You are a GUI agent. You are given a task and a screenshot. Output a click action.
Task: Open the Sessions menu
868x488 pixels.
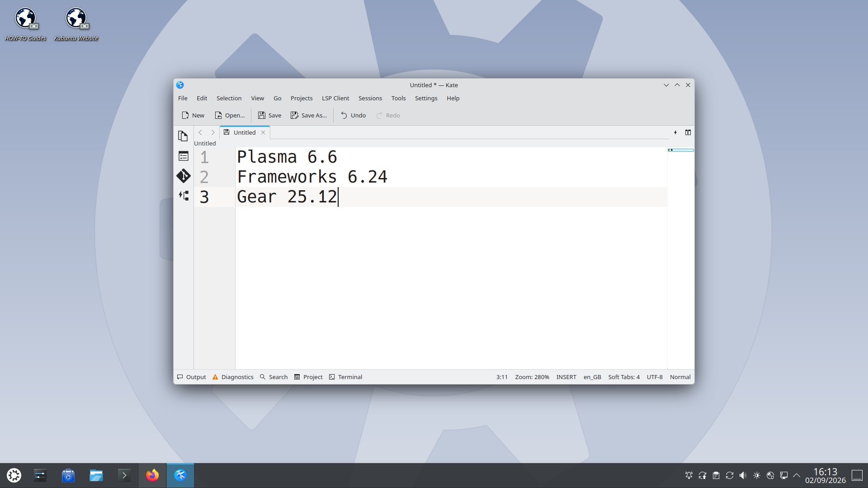(370, 98)
